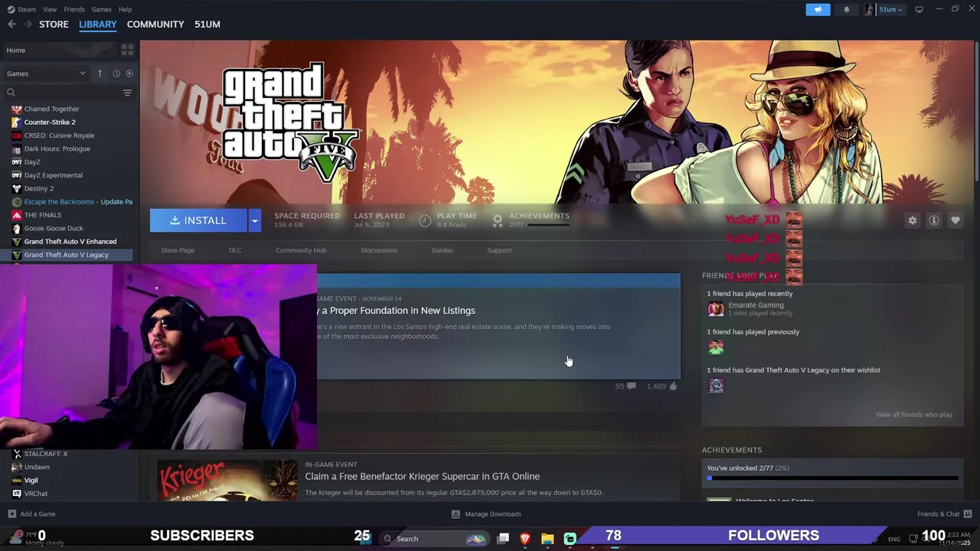Open the Store Page link
The image size is (980, 551).
click(178, 250)
